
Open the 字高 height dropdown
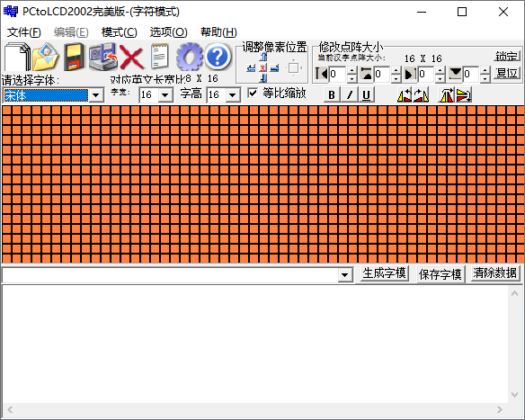coord(232,95)
